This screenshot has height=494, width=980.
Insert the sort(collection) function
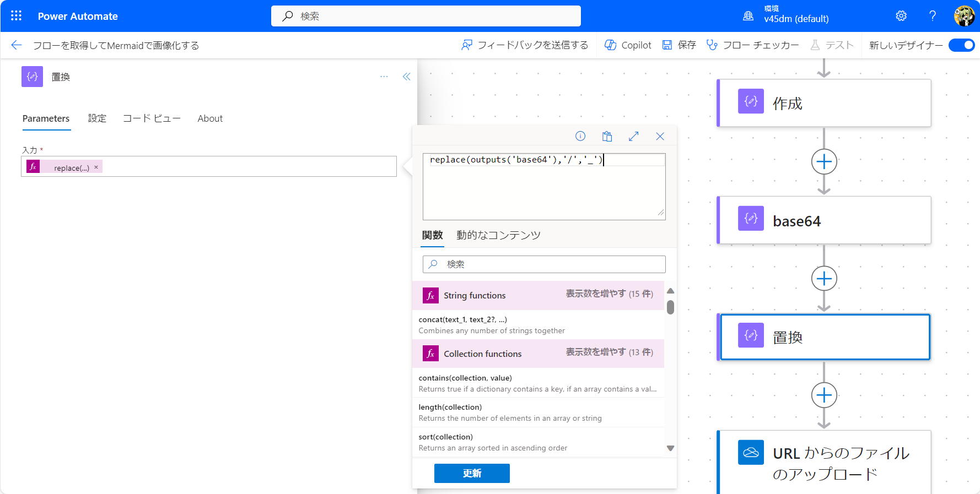(x=538, y=442)
